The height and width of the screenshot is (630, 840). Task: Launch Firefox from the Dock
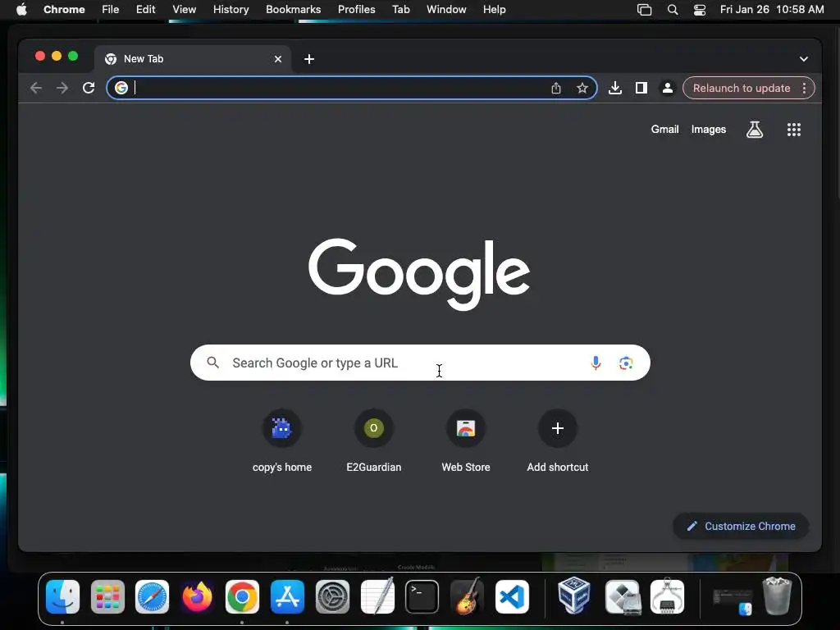point(197,597)
